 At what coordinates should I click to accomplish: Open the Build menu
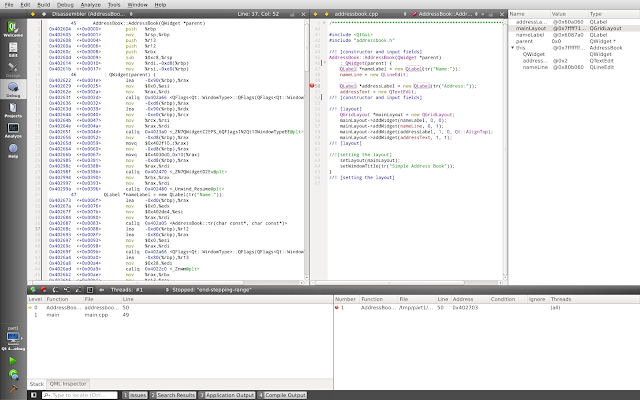(44, 5)
